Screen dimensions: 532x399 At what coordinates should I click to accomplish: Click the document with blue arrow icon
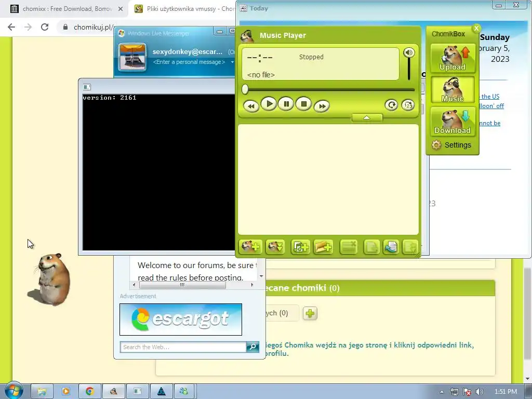coord(391,247)
